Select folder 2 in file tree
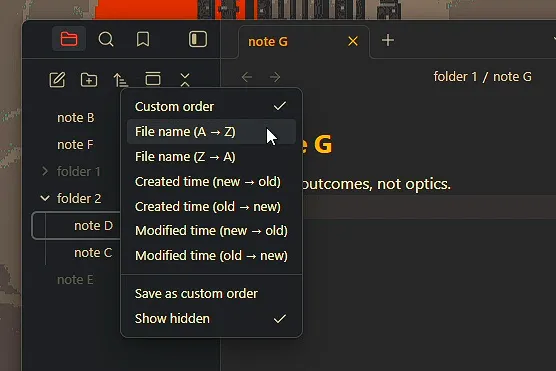This screenshot has height=371, width=556. [79, 199]
